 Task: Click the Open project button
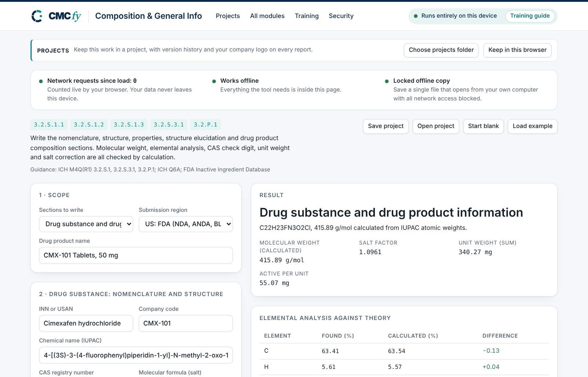(x=436, y=126)
